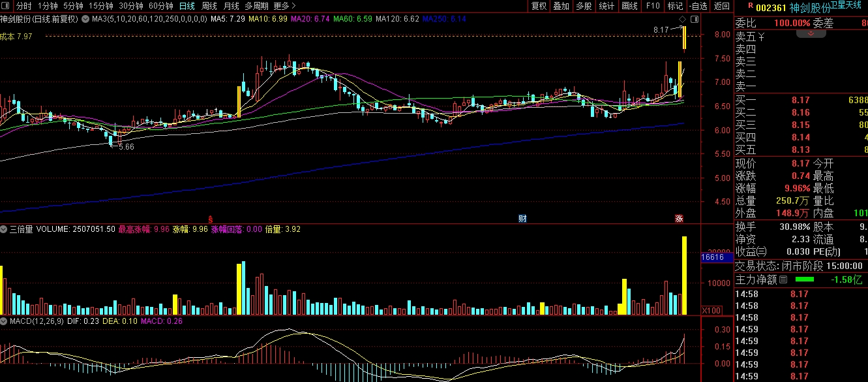868x382 pixels.
Task: Select the 月线 monthly chart tab
Action: [232, 6]
